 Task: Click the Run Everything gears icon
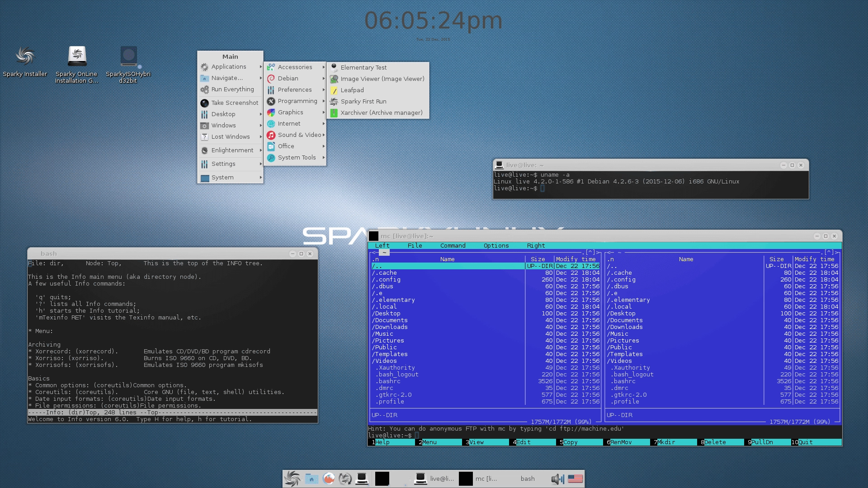[x=204, y=89]
